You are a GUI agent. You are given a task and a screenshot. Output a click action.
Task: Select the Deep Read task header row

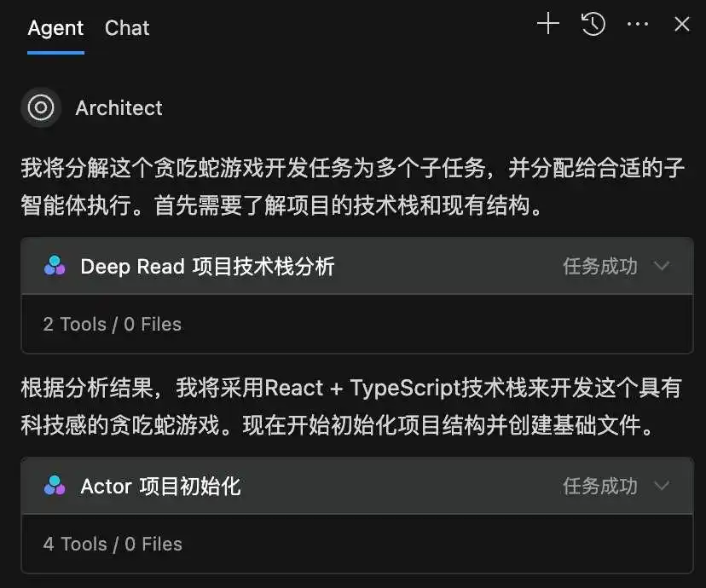(x=341, y=266)
